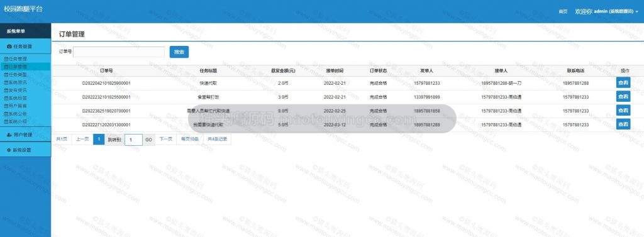Open 系统公告 in the sidebar

coord(15,114)
